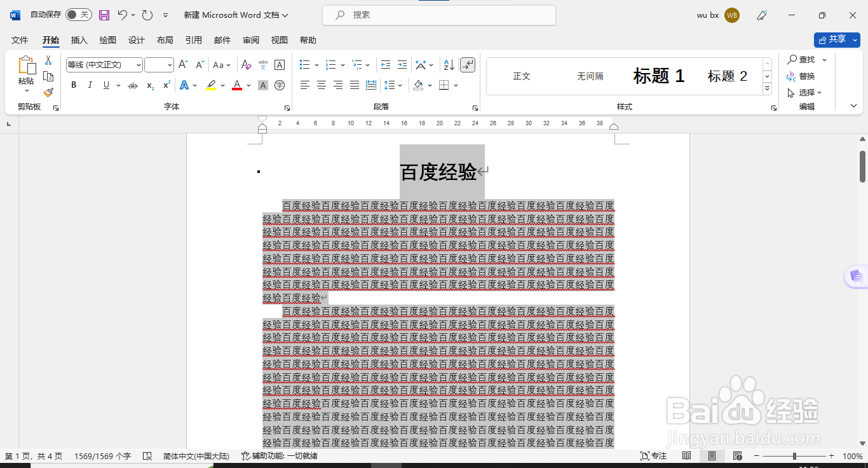868x468 pixels.
Task: Toggle bold formatting
Action: pos(74,85)
